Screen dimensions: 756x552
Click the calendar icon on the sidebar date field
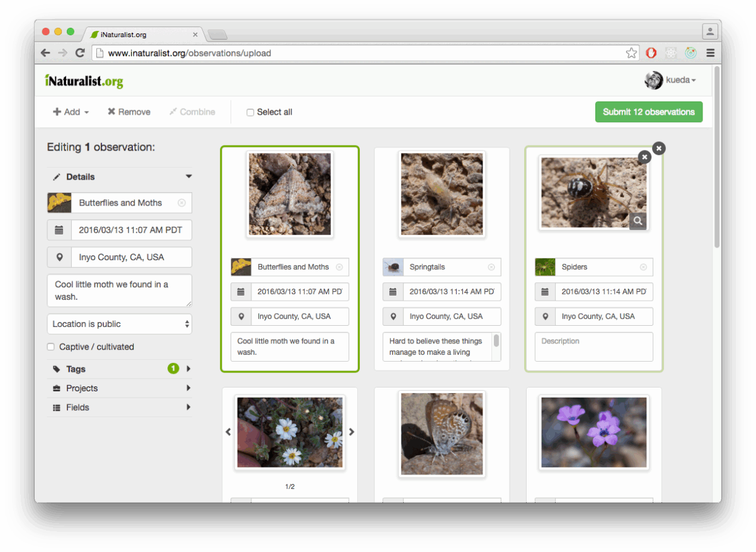59,230
